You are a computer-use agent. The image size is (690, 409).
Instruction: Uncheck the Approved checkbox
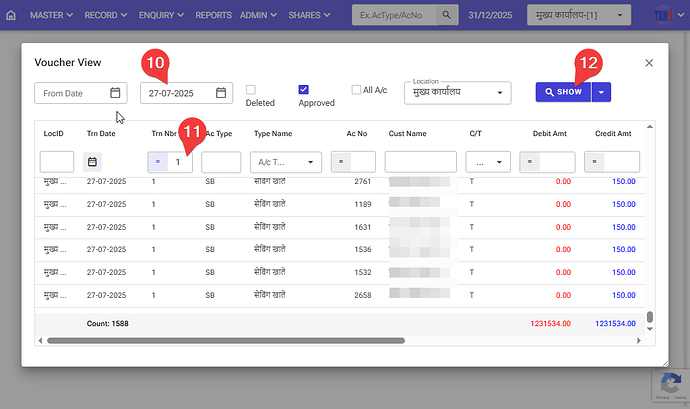click(303, 90)
